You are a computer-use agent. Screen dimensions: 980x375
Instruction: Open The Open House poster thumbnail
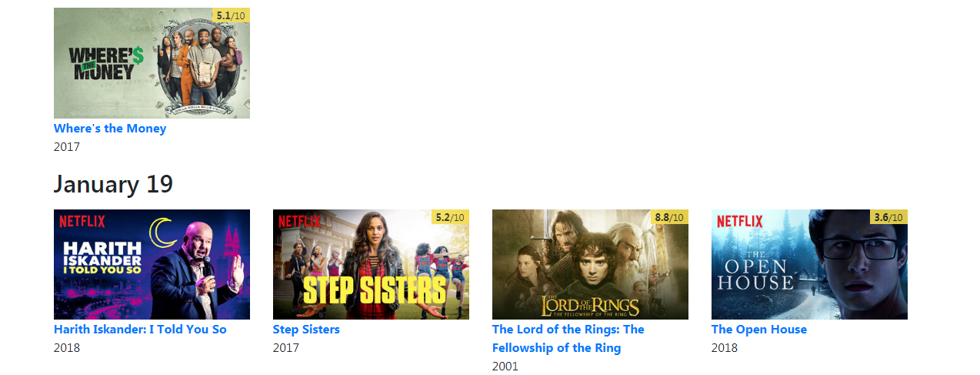click(809, 264)
